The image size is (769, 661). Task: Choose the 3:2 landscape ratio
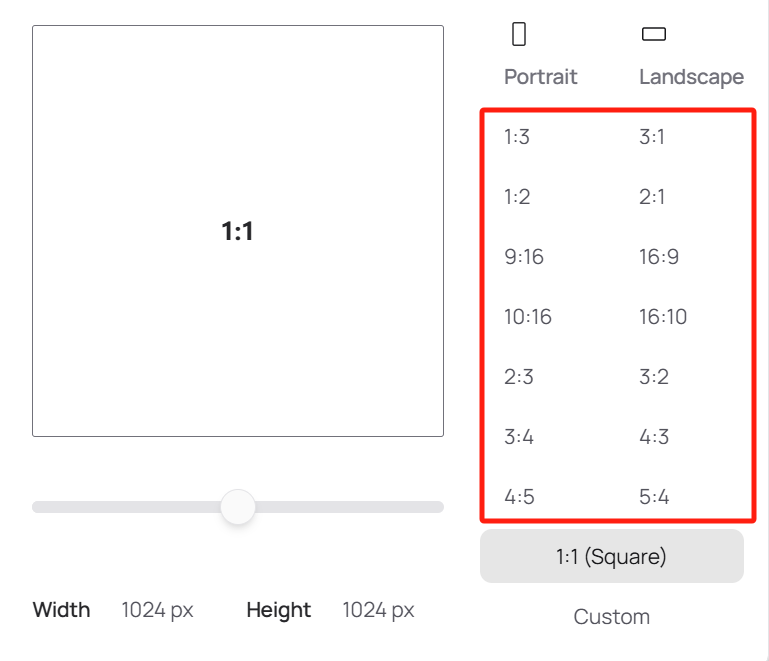(x=654, y=377)
